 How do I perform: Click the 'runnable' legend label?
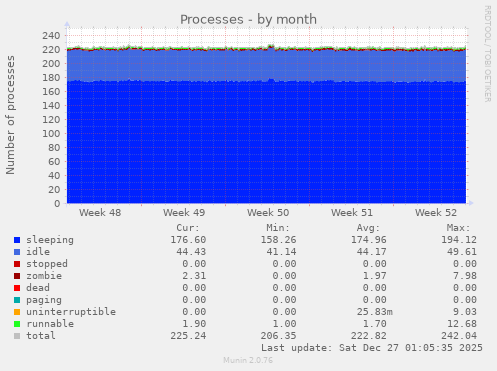pyautogui.click(x=50, y=324)
